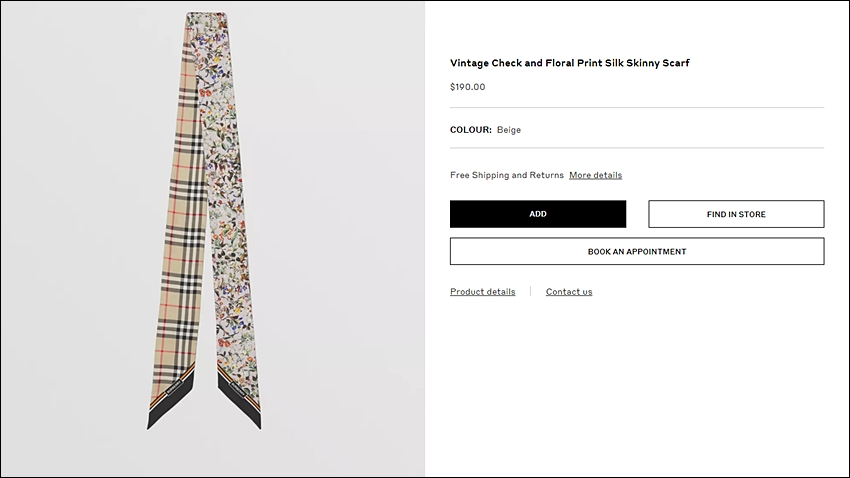Click the COLOUR label
Viewport: 850px width, 478px height.
pyautogui.click(x=471, y=130)
